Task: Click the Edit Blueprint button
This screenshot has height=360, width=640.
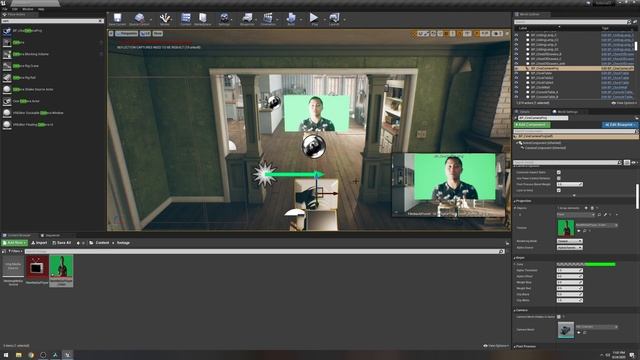Action: click(x=620, y=124)
